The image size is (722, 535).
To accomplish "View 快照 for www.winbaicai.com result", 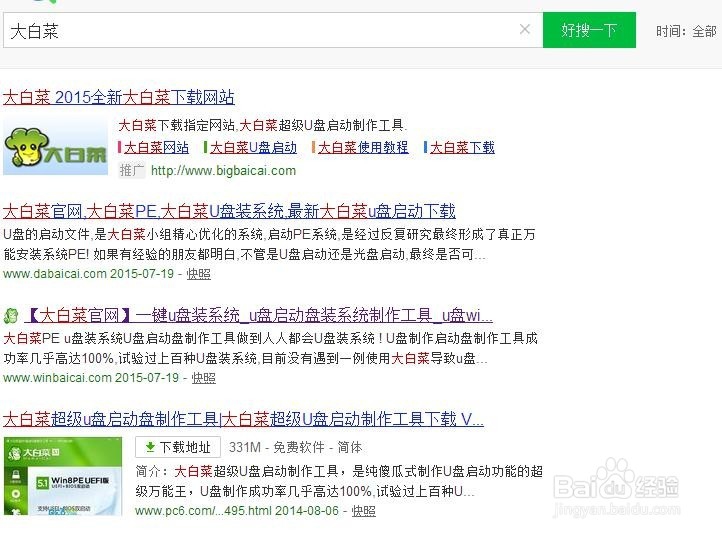I will coord(204,378).
